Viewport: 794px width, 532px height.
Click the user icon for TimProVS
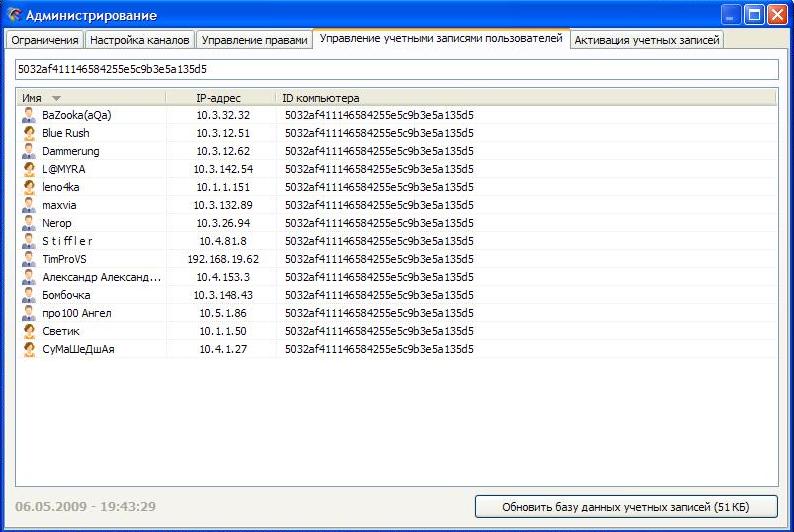(28, 259)
